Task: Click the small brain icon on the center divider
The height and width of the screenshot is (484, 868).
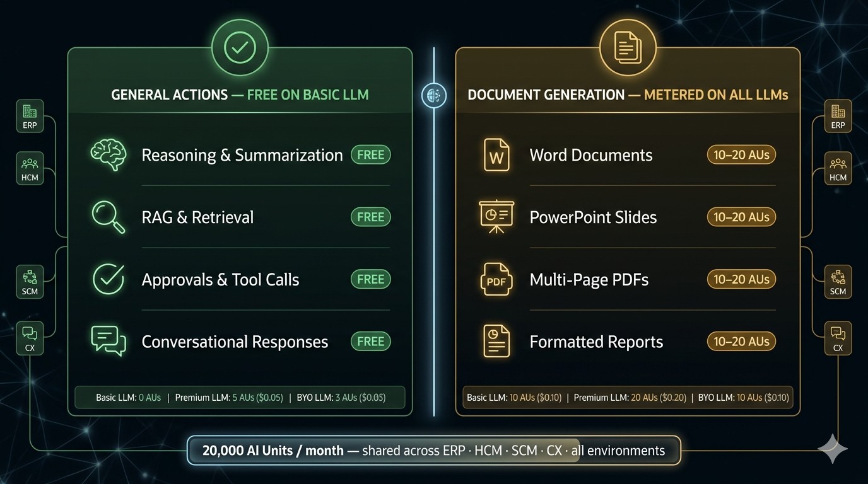Action: [x=434, y=96]
